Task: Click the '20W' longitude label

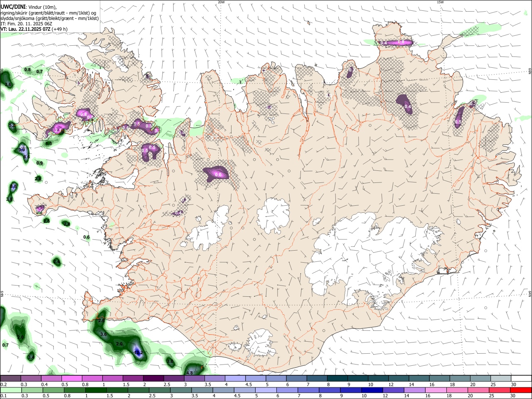Action: [x=222, y=2]
